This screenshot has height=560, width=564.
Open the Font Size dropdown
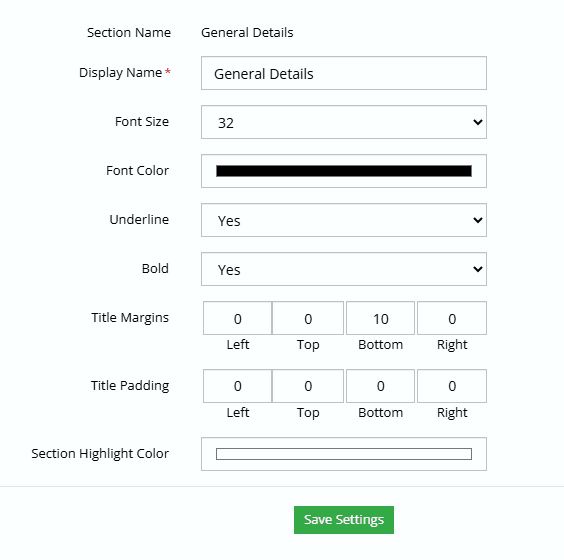pos(344,122)
